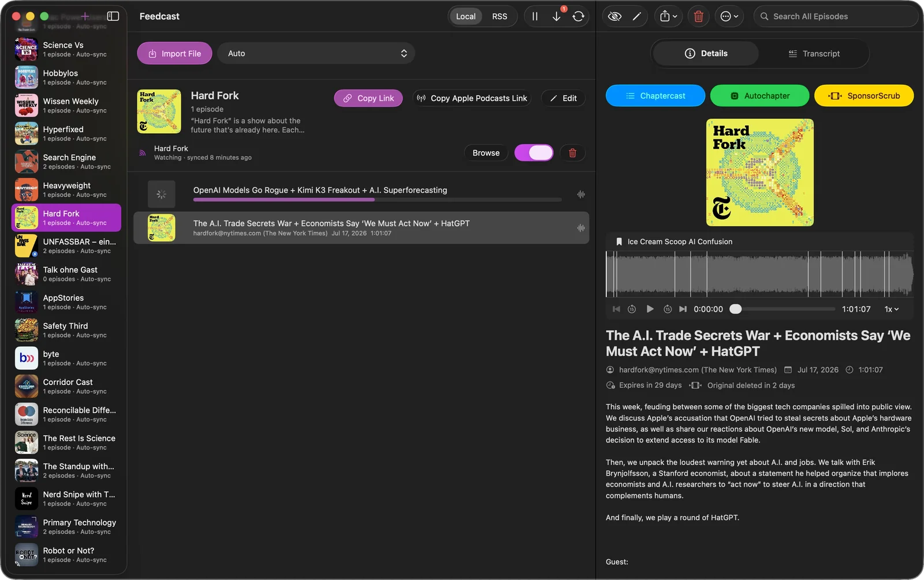Play the episode
This screenshot has width=924, height=580.
point(650,309)
